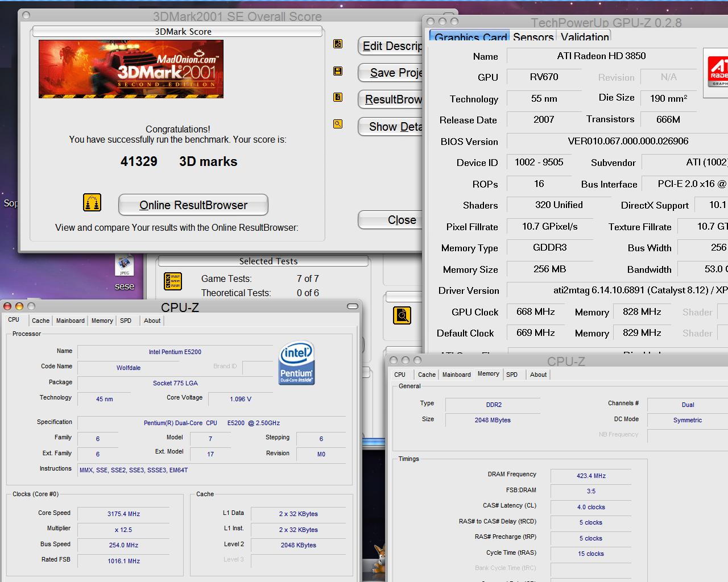This screenshot has height=582, width=728.
Task: Click the Driver Version field in GPU-Z
Action: coord(617,290)
